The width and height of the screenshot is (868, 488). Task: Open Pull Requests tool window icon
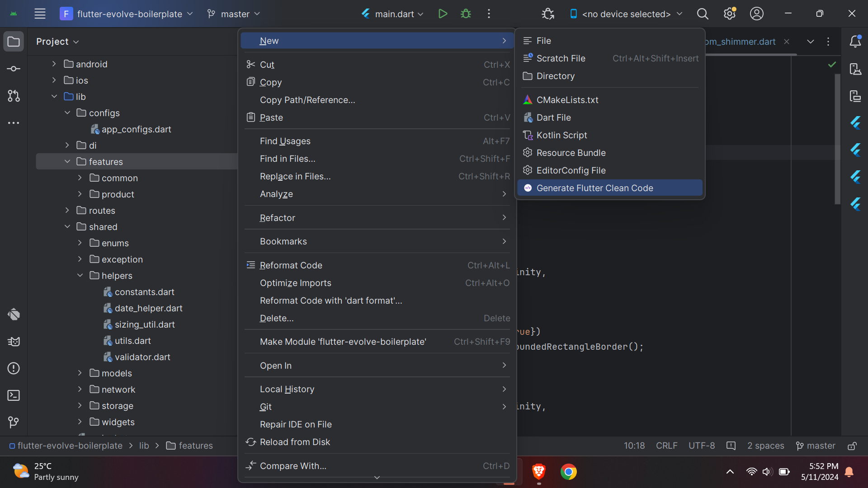point(14,96)
